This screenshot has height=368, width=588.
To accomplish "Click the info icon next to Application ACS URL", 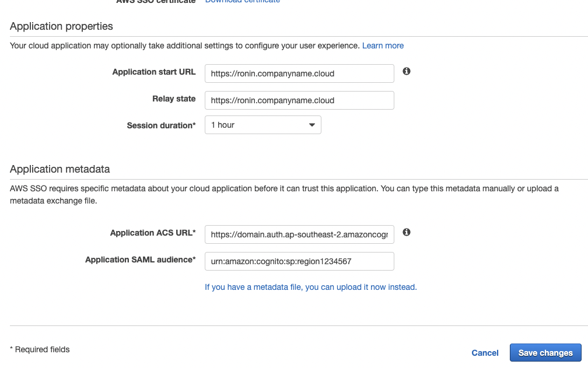I will (x=407, y=232).
